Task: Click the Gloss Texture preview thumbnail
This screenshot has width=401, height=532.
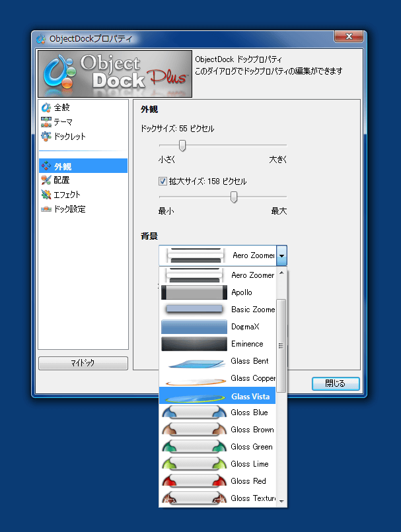Action: click(194, 498)
